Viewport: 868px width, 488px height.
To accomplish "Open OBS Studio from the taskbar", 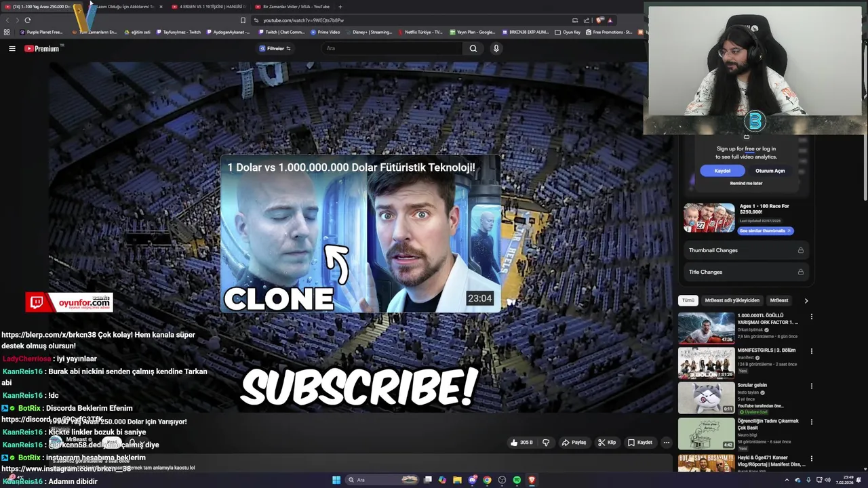I will [x=502, y=480].
